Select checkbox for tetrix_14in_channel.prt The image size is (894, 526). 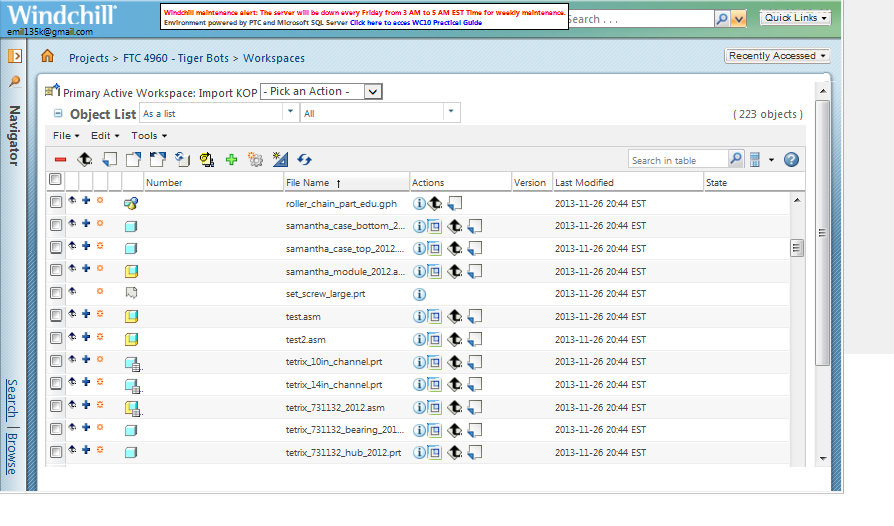click(56, 384)
